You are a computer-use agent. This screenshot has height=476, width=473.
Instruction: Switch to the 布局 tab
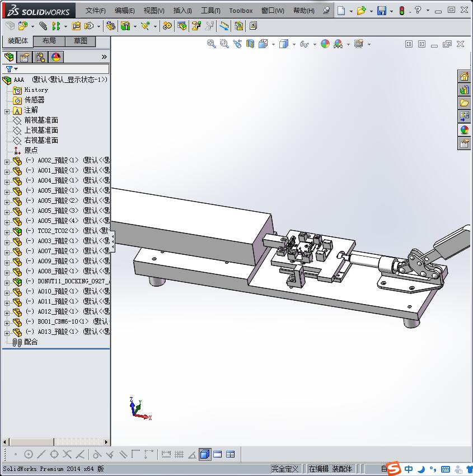[49, 41]
